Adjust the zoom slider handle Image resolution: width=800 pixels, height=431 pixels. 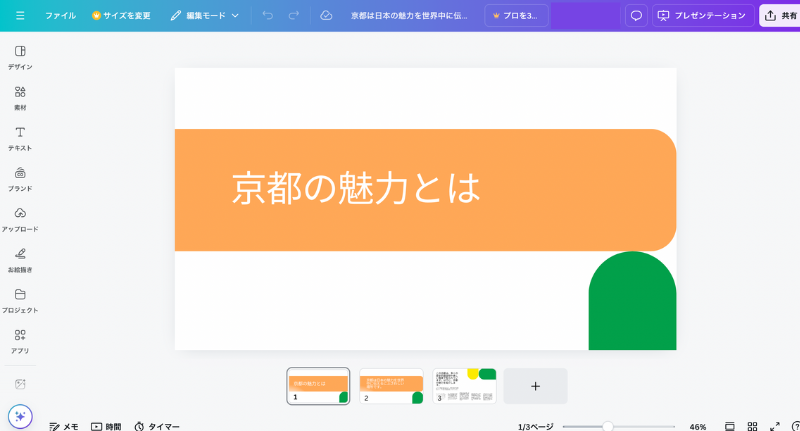pos(607,426)
